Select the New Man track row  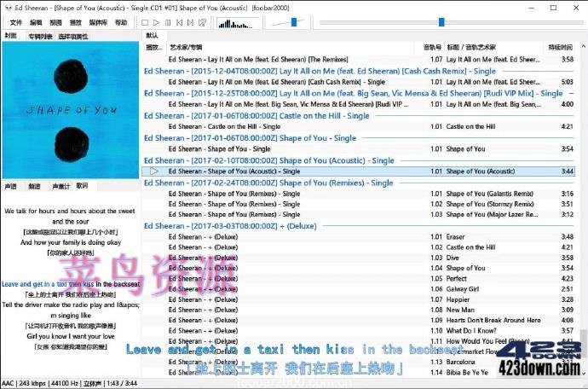click(360, 310)
